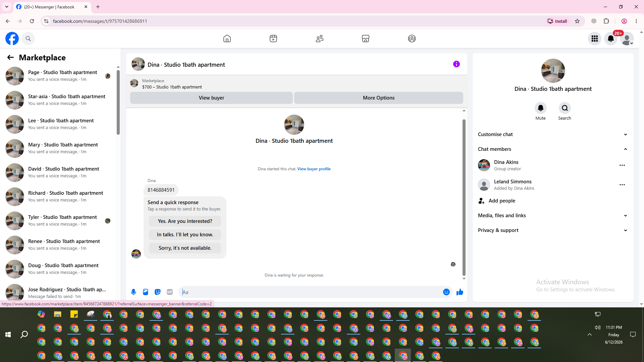644x362 pixels.
Task: Open the Lee Studio 1bath apartment chat
Action: pyautogui.click(x=59, y=124)
